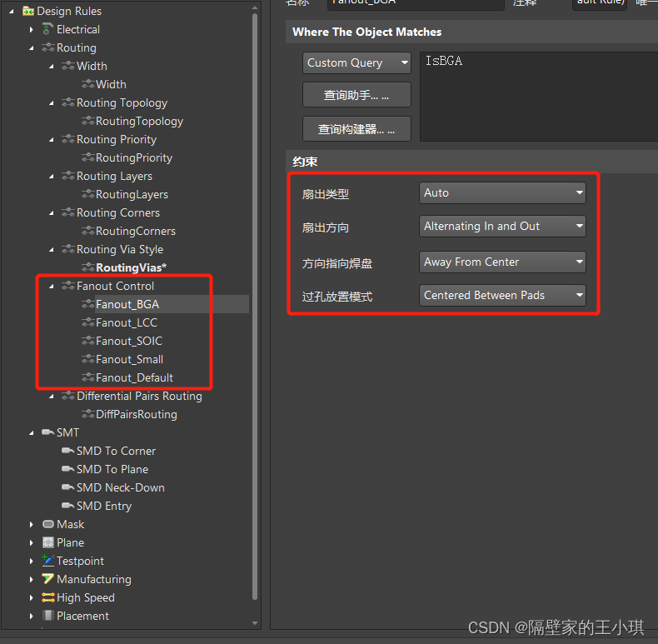
Task: Click the Placement category icon
Action: [48, 616]
